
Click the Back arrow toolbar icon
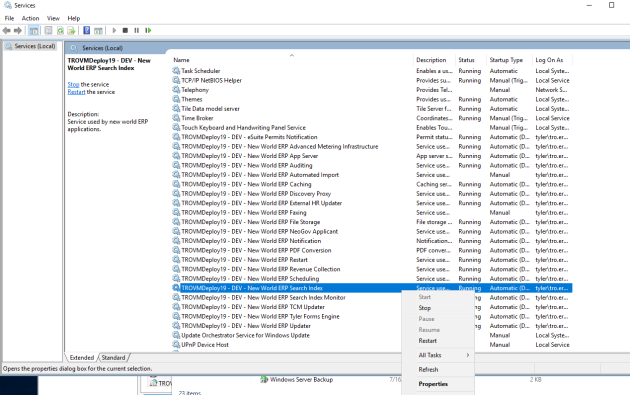pos(6,31)
